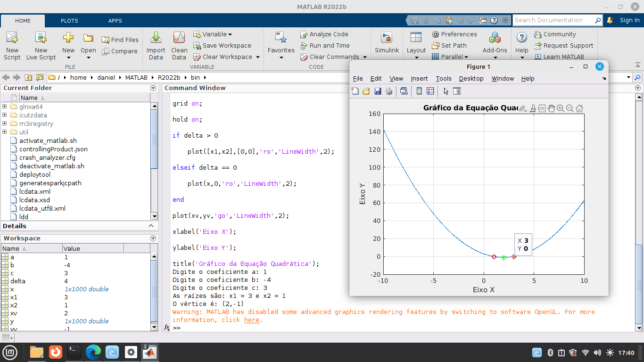Select the Pan hand tool on the axes
Screen dimensions: 644x362
point(551,108)
